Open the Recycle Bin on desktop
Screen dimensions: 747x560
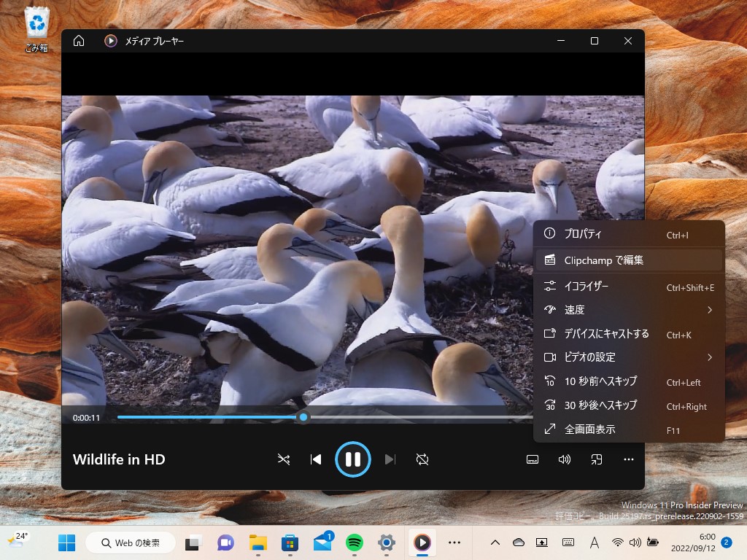click(36, 29)
